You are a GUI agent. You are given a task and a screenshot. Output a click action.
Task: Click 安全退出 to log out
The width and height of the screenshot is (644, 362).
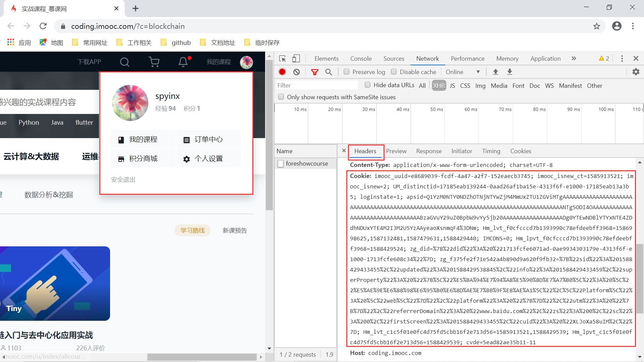coord(123,180)
